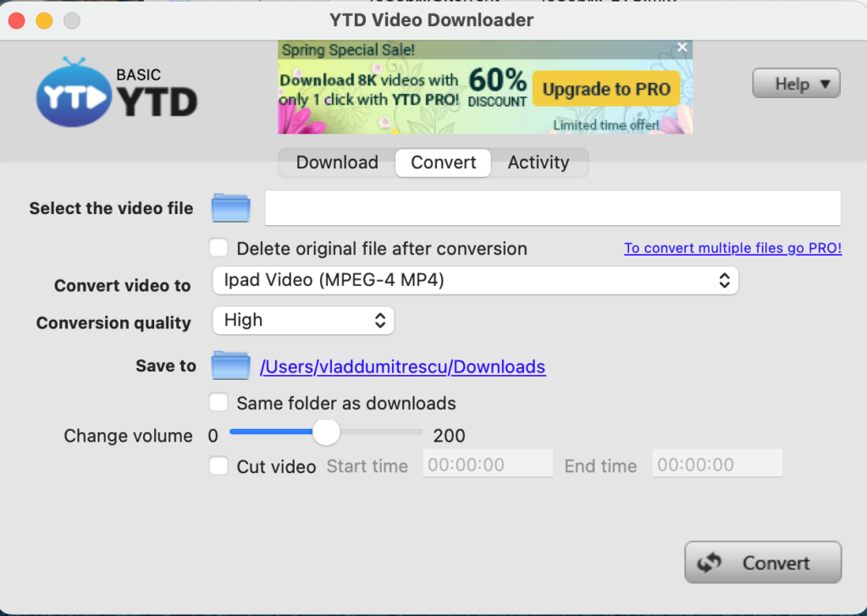The height and width of the screenshot is (616, 867).
Task: Close the Spring Special Sale banner
Action: coord(682,47)
